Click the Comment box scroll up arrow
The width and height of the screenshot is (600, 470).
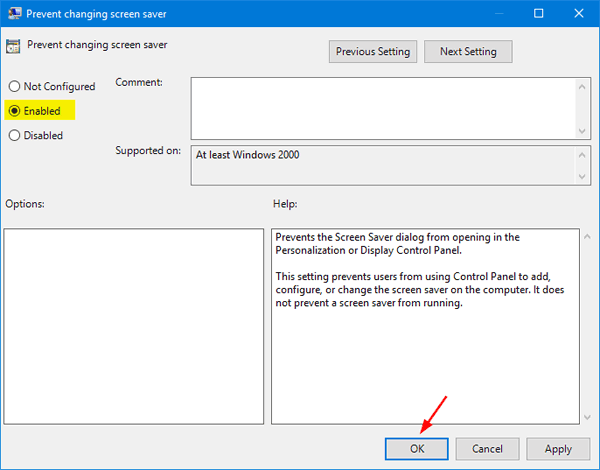582,87
